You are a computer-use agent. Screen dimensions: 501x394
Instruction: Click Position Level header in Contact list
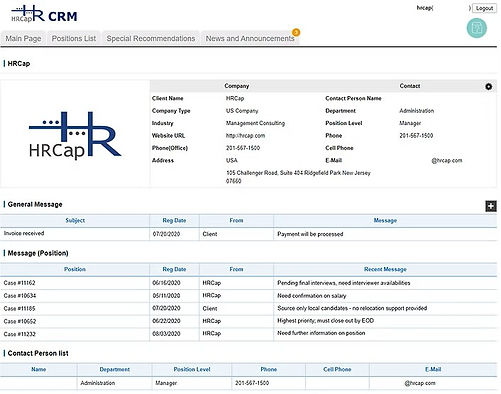192,369
